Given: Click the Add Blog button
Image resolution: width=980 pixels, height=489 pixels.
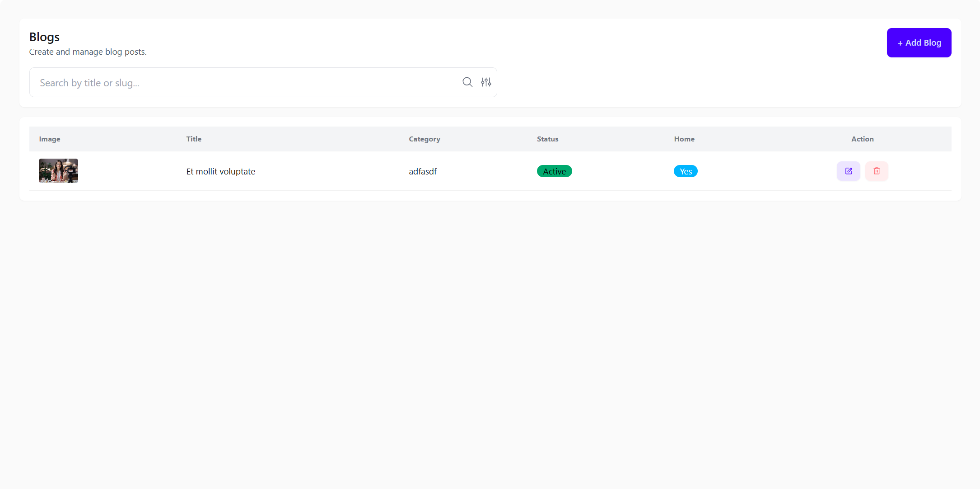Looking at the screenshot, I should click(x=919, y=42).
